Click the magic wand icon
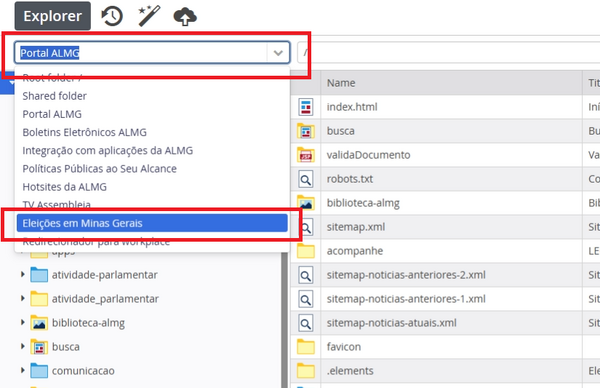 coord(149,16)
